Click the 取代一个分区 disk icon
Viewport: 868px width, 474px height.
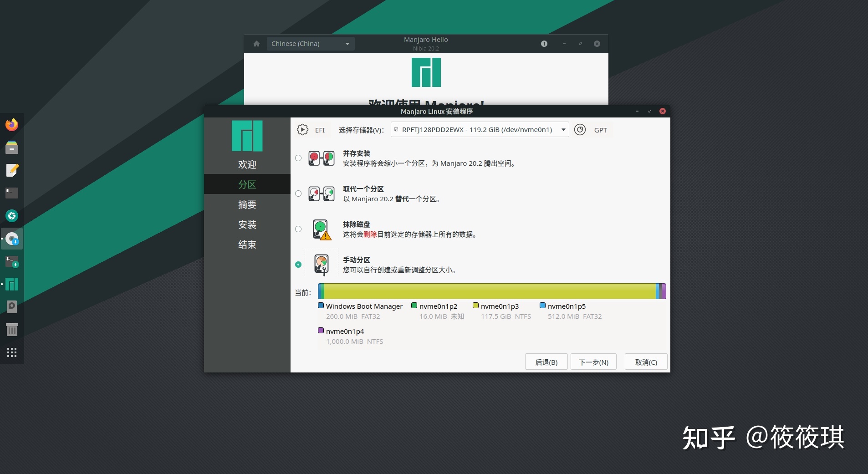(x=322, y=194)
